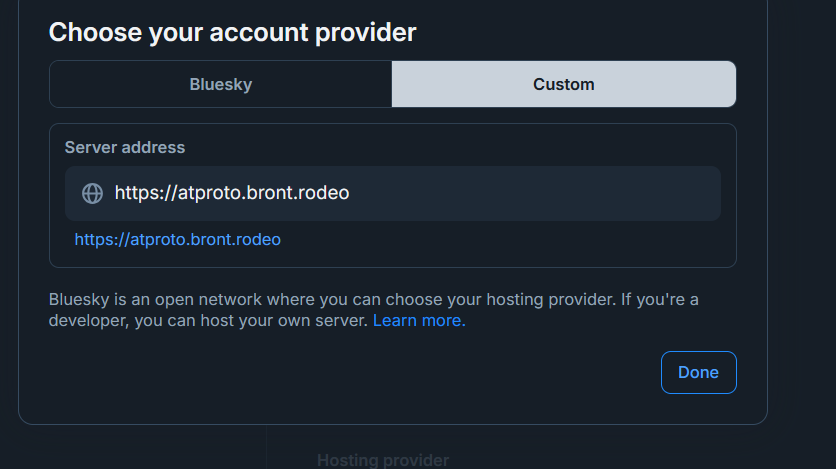This screenshot has width=836, height=469.
Task: Switch to the Bluesky provider tab
Action: click(220, 84)
